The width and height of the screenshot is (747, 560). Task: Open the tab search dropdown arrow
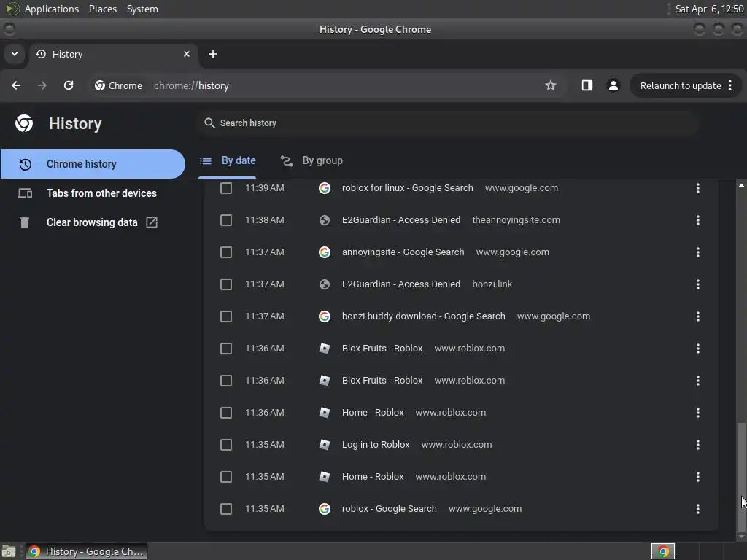tap(15, 54)
